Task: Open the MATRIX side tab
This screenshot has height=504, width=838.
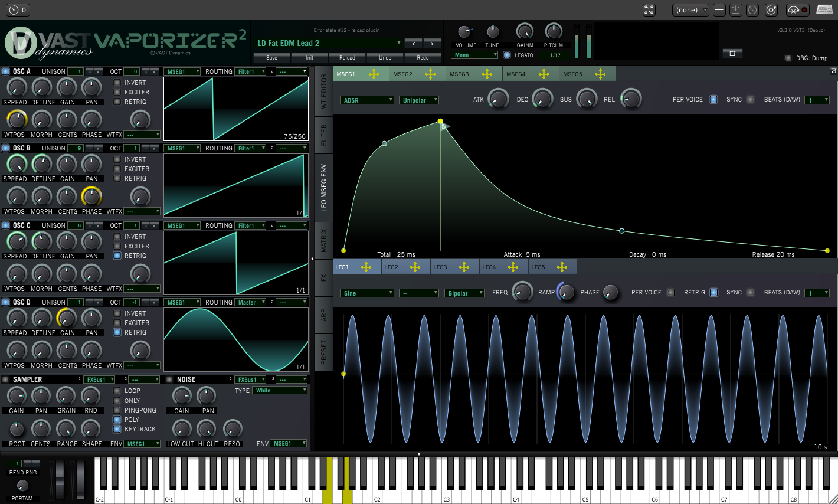Action: [323, 239]
